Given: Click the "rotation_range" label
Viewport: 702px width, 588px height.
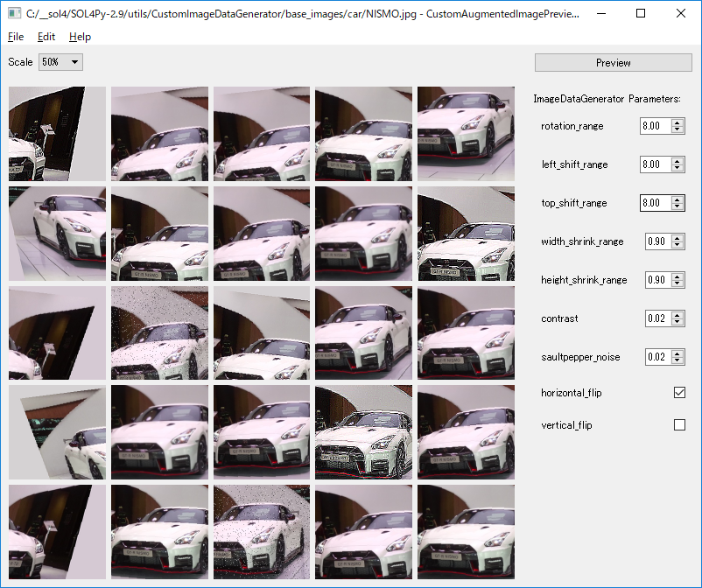Looking at the screenshot, I should point(572,126).
